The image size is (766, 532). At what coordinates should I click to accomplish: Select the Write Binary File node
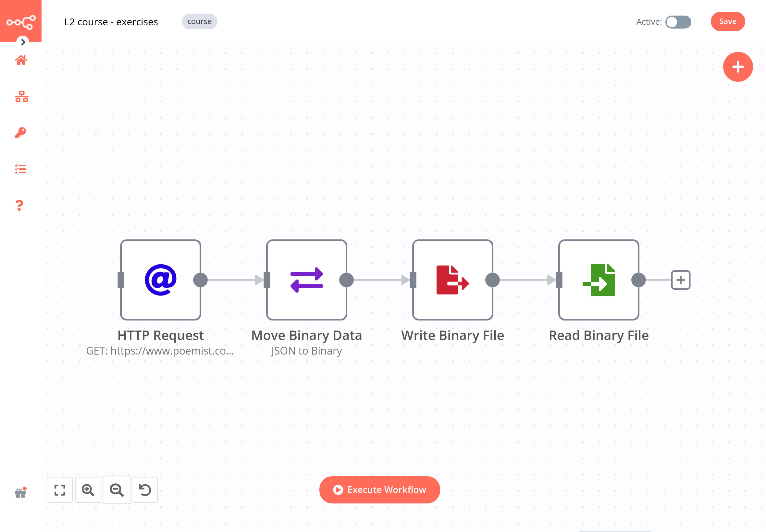pyautogui.click(x=452, y=280)
